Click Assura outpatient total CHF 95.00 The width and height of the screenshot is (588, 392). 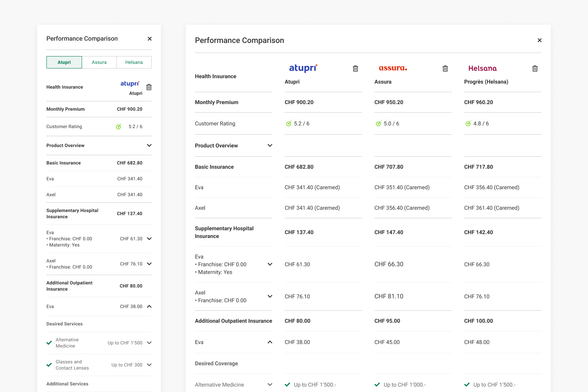[x=387, y=321]
